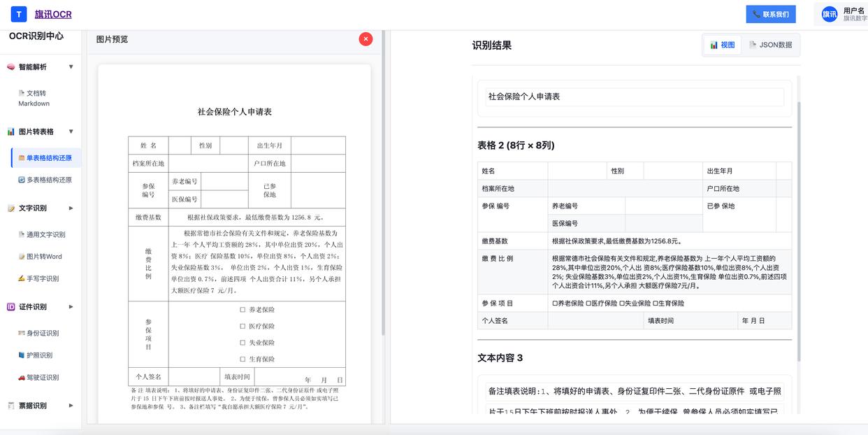Click the chart icon beside 图片转表格
Screen dimensions: 868x435
[x=11, y=131]
